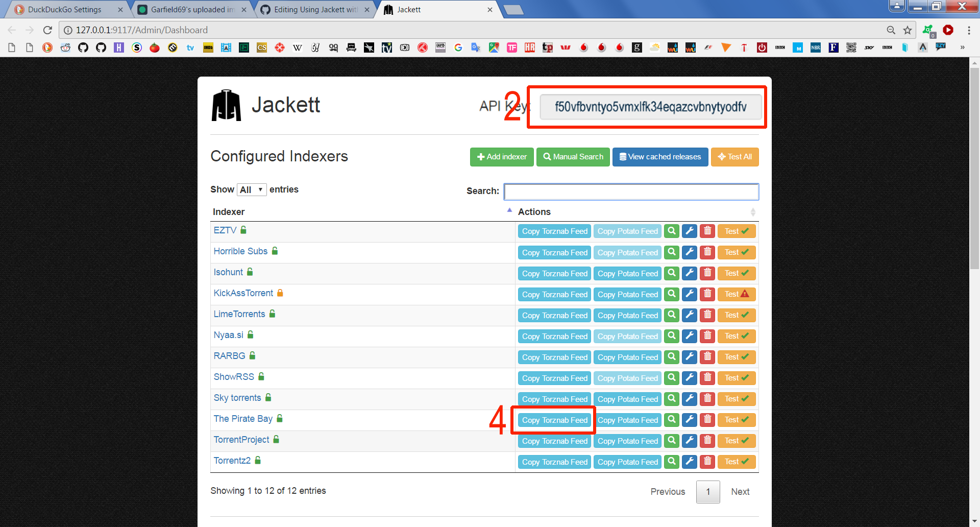This screenshot has height=527, width=980.
Task: Switch to Garfield69's uploaded images tab
Action: [x=192, y=10]
